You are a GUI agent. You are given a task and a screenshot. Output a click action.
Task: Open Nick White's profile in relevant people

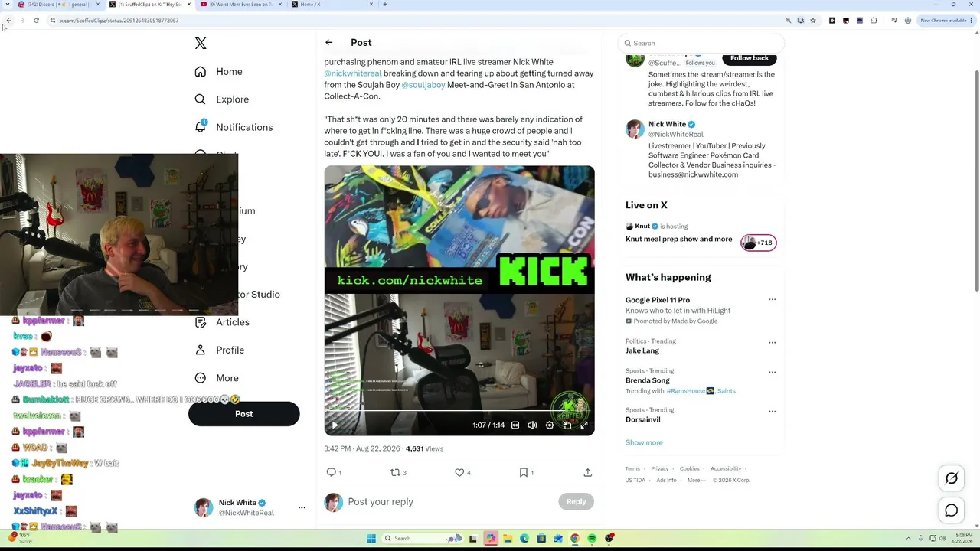(667, 124)
